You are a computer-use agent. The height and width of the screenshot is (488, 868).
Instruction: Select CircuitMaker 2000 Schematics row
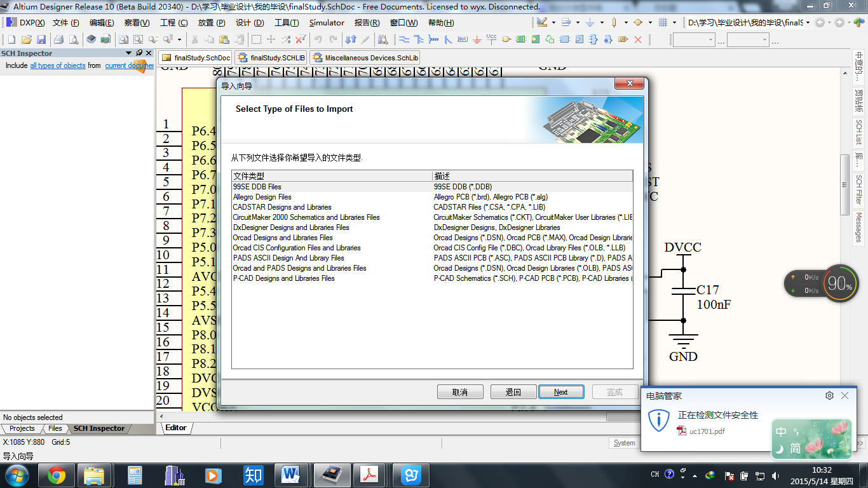[432, 217]
